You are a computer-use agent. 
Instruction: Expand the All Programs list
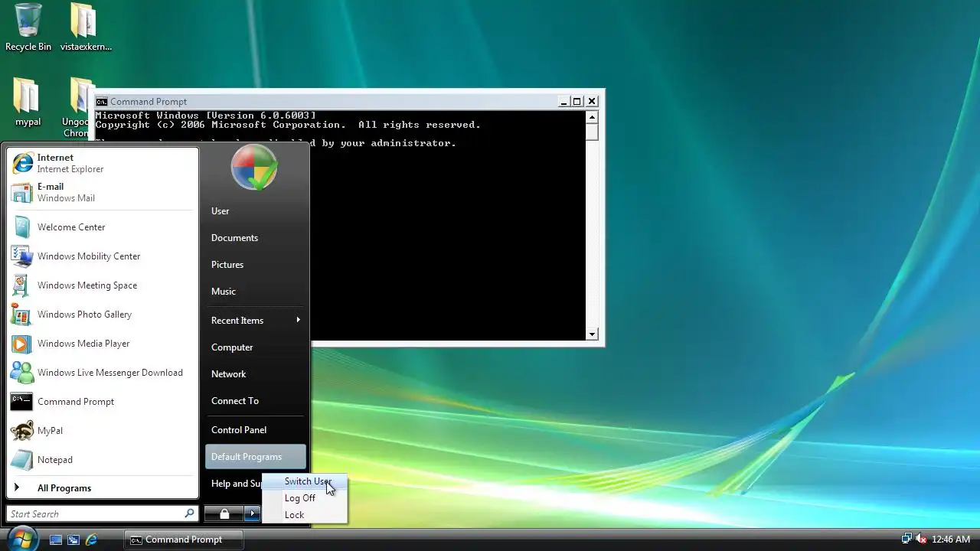pos(103,488)
